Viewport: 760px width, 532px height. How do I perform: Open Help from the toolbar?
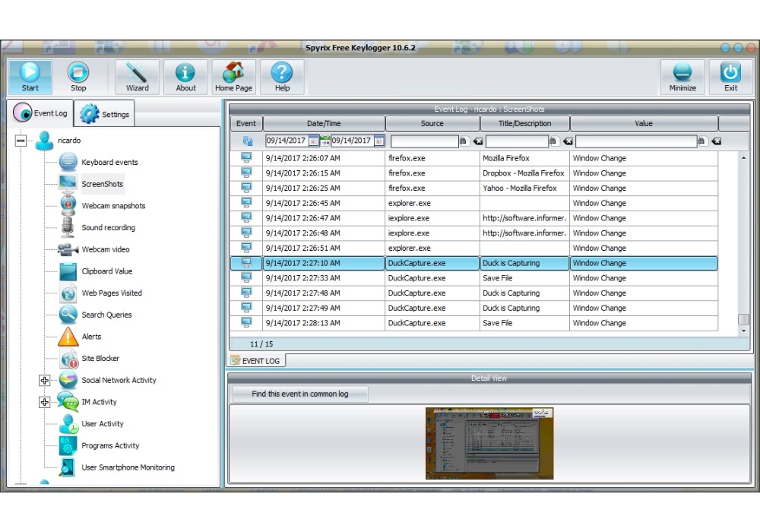(282, 77)
